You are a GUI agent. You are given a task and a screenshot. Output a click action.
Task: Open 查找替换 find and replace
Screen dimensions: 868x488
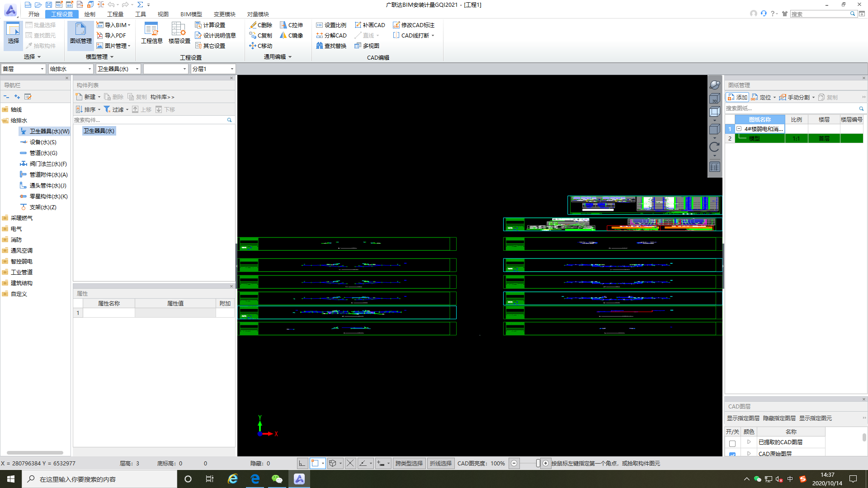331,46
